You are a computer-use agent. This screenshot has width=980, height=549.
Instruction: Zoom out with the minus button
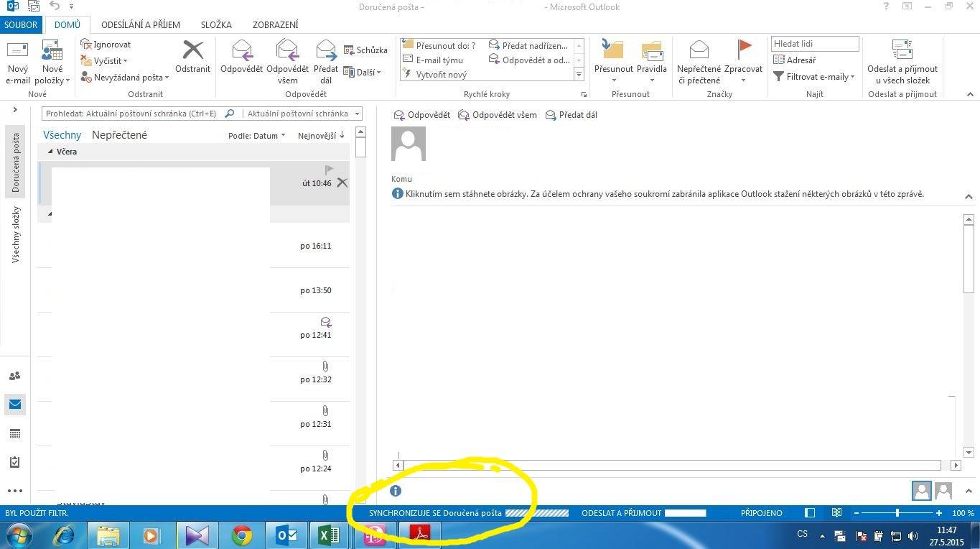coord(856,513)
